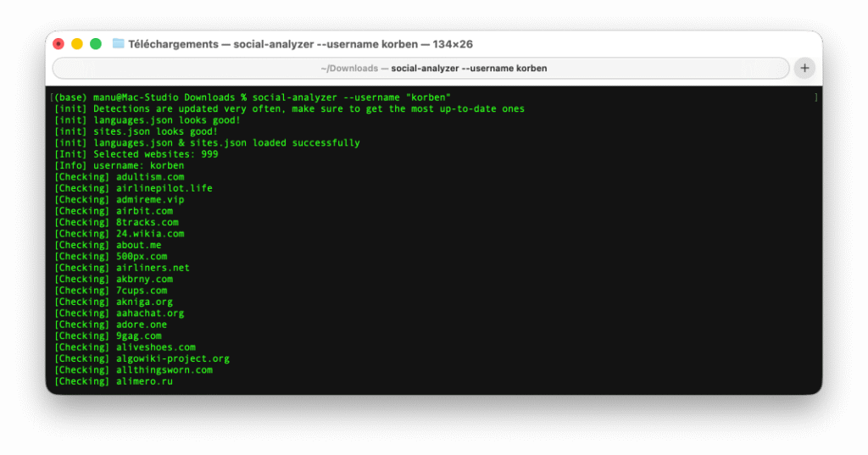
Task: Minimize the window using yellow button
Action: 77,44
